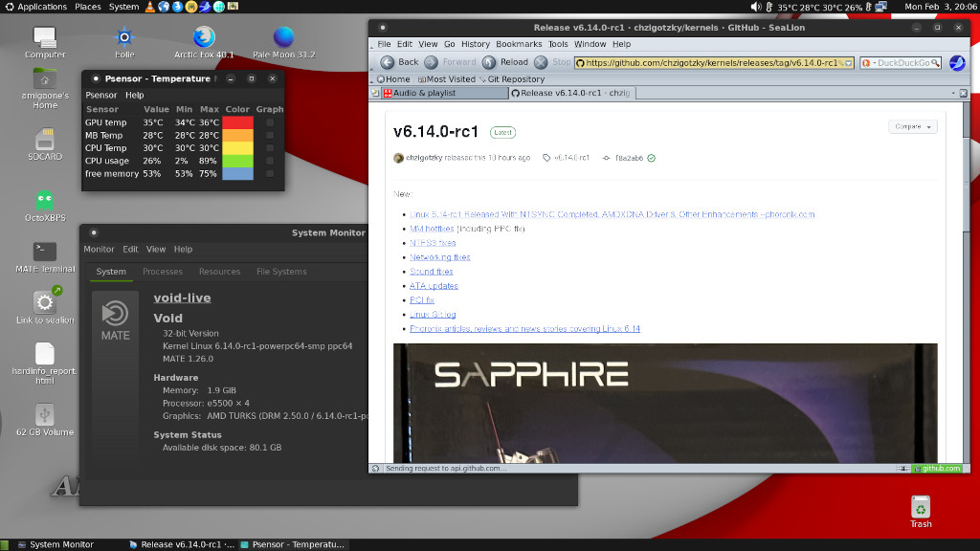Switch to Resources tab in System Monitor
980x551 pixels.
point(219,272)
